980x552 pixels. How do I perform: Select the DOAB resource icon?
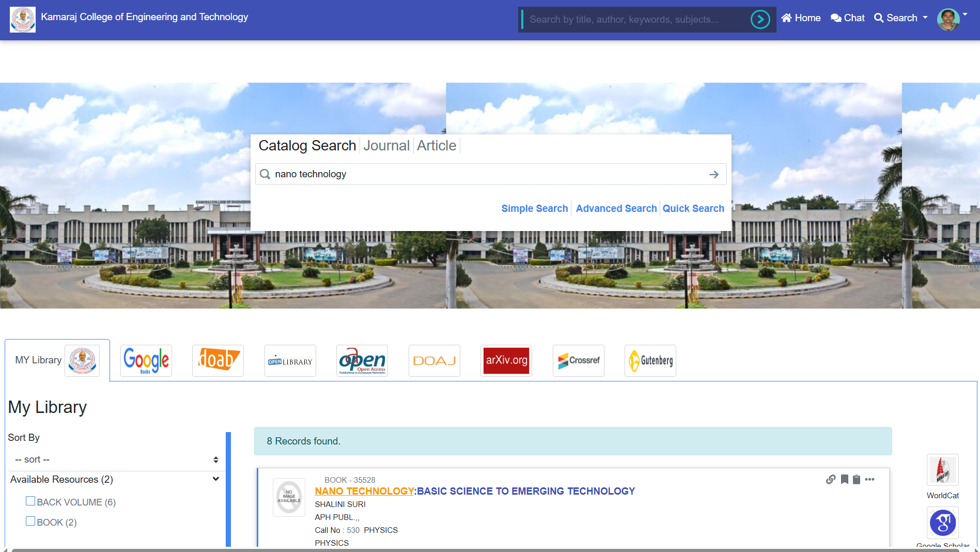point(218,360)
